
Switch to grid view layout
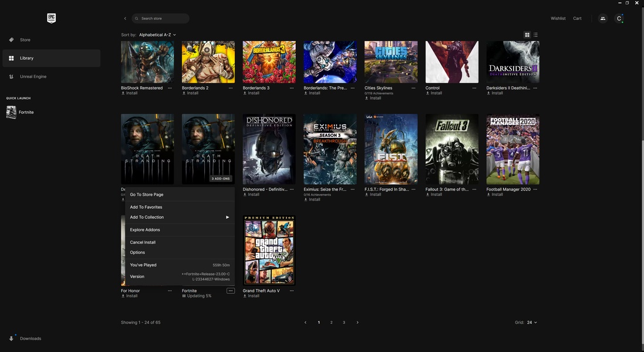point(527,35)
